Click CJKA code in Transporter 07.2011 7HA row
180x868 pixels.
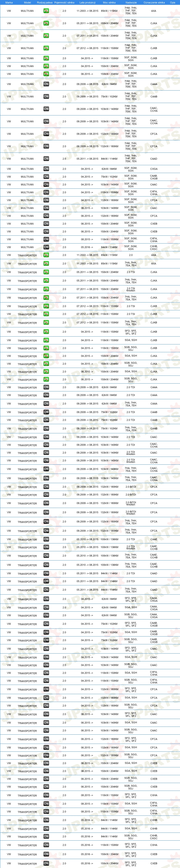pos(154,298)
